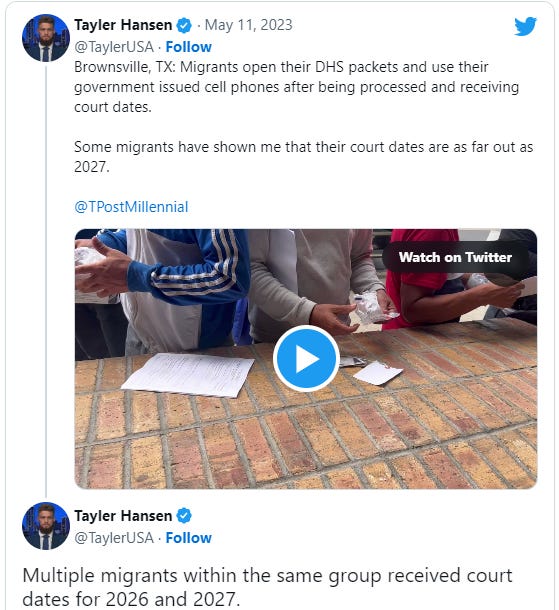Open the top Tayler Hansen display name
559x610 pixels.
coord(123,25)
